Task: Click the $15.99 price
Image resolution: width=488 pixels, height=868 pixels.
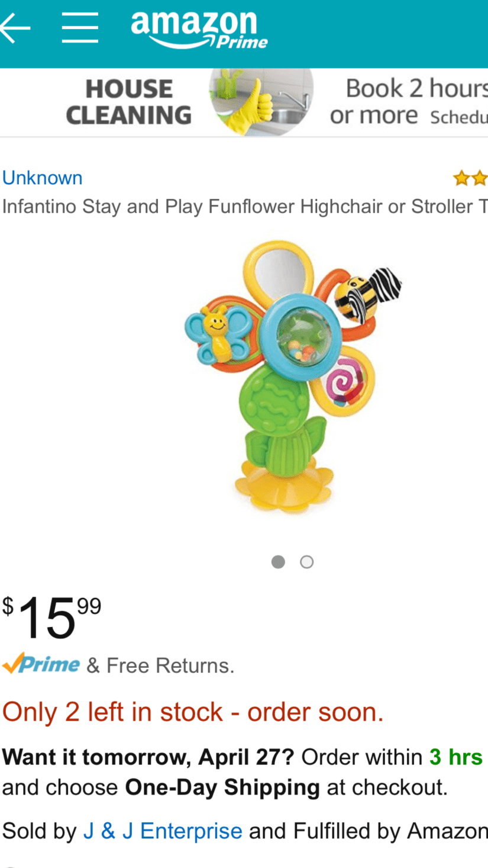Action: 52,618
